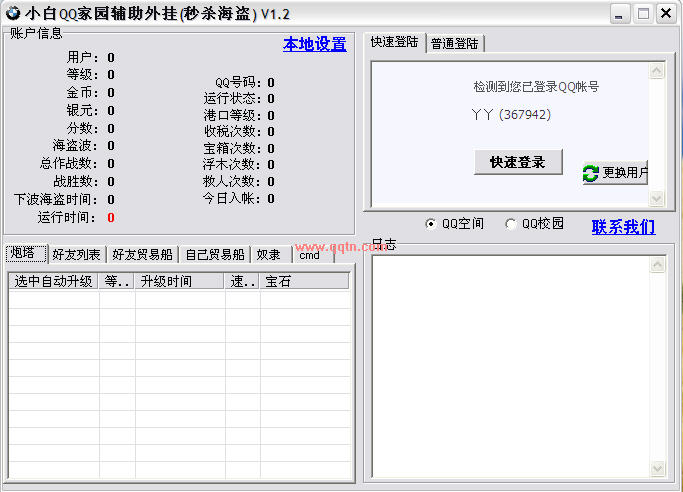The width and height of the screenshot is (683, 492).
Task: Click the 选中自动升级 column header
Action: click(x=54, y=281)
